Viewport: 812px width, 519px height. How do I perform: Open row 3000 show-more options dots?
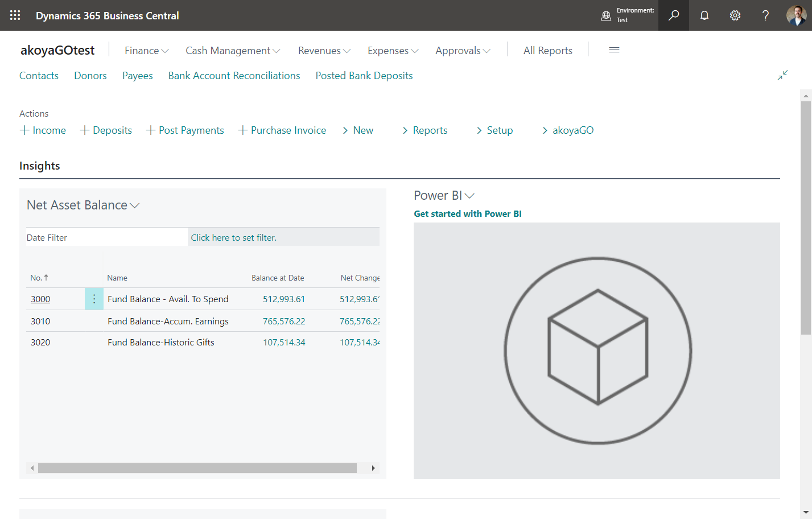click(94, 299)
